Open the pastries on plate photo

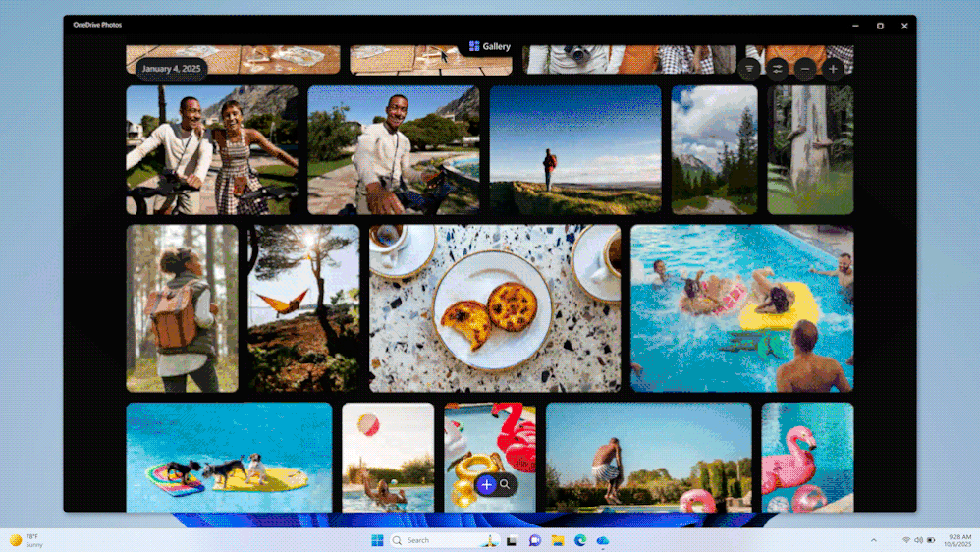point(495,308)
